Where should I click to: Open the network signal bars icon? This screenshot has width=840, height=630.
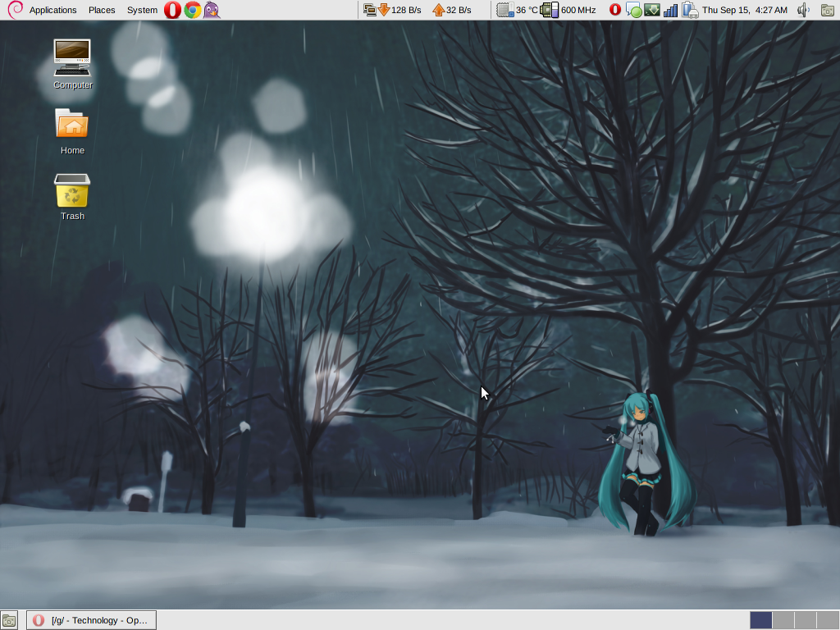670,10
